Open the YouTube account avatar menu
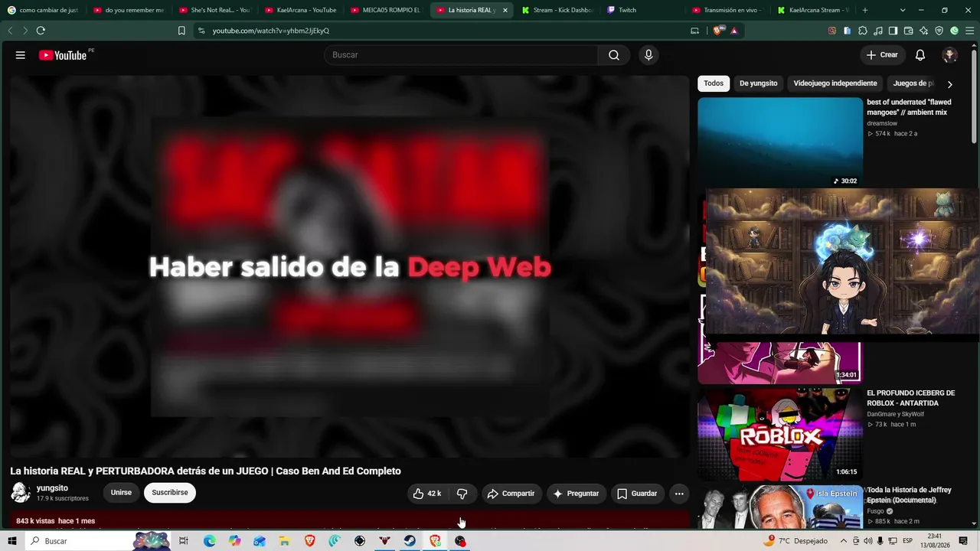The width and height of the screenshot is (980, 551). coord(950,55)
